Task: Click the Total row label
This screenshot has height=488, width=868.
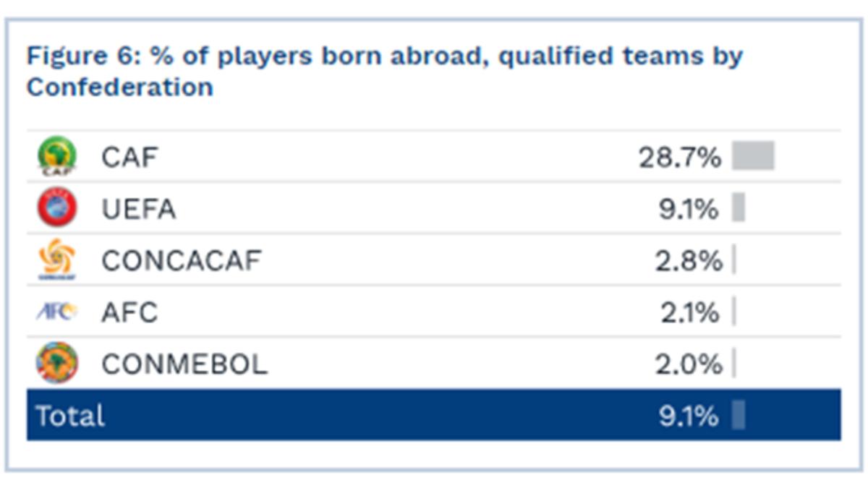Action: [70, 416]
